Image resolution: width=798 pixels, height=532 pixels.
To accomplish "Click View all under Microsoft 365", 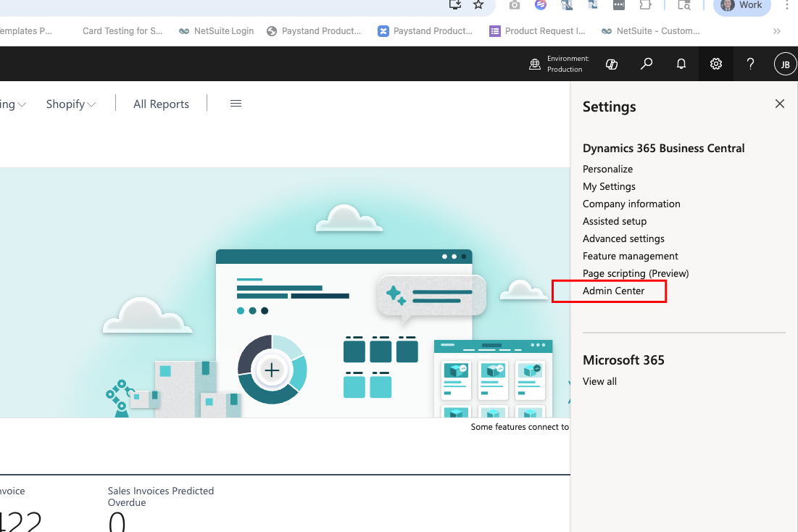I will (599, 381).
